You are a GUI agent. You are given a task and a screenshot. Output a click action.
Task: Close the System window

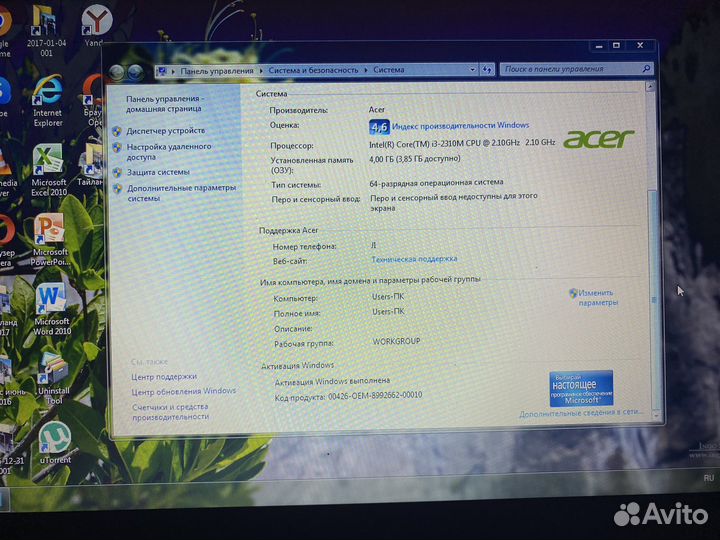click(640, 45)
